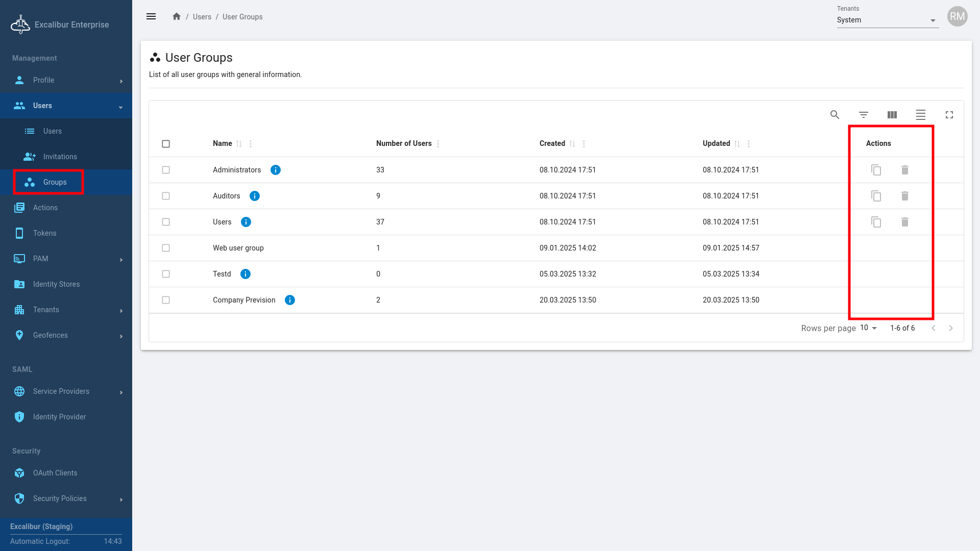Screen dimensions: 980x551
Task: Open the show/hide columns icon
Action: coord(892,115)
